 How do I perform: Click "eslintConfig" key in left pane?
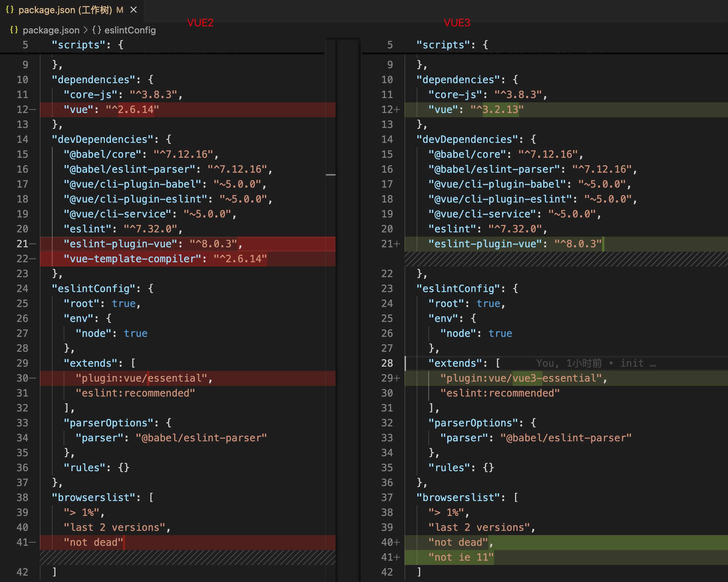[x=93, y=289]
